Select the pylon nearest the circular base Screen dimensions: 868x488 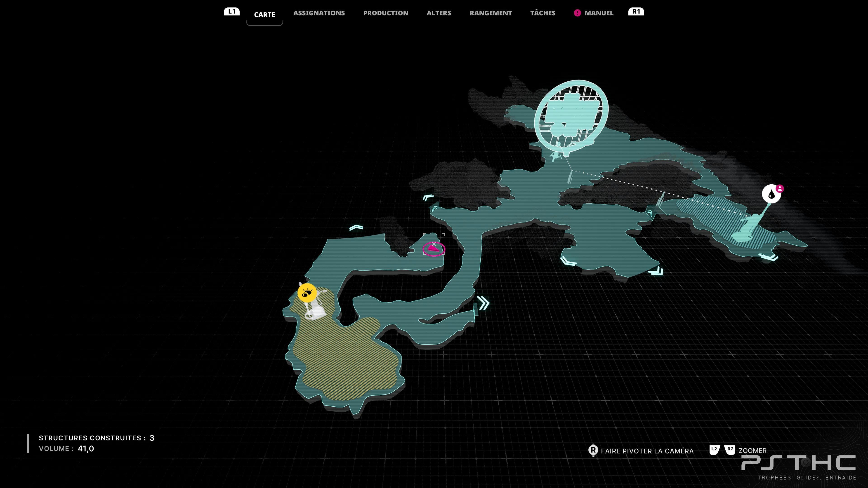[570, 176]
